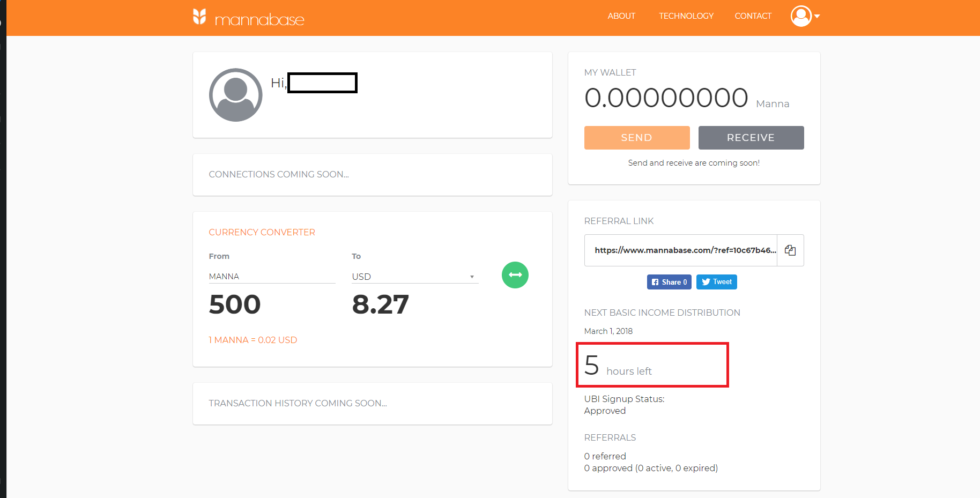980x498 pixels.
Task: Click the '5 hours left' countdown
Action: tap(618, 366)
